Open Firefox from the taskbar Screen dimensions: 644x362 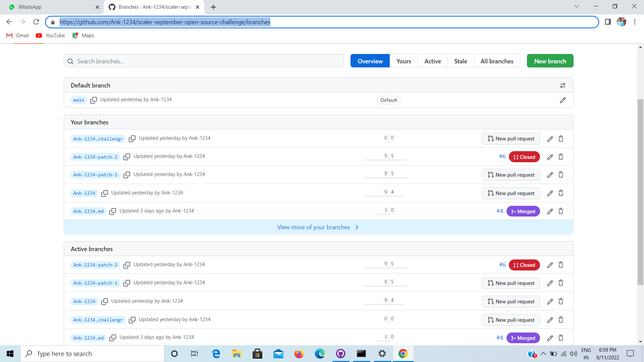coord(299,354)
